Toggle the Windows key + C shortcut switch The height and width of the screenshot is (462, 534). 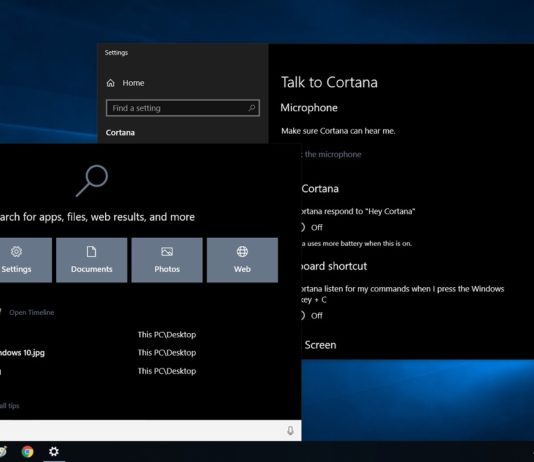point(303,316)
